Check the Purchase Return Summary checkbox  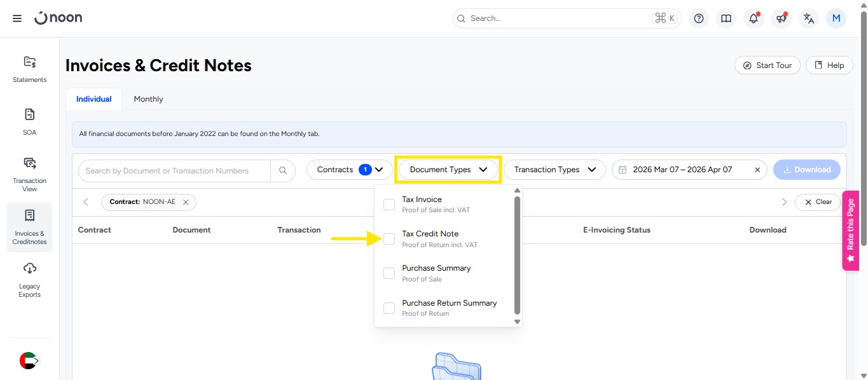389,308
